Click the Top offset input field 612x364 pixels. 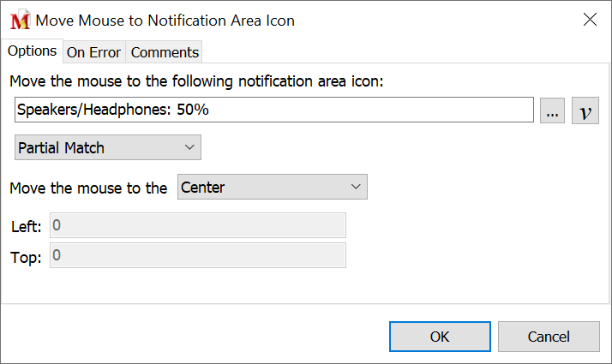[198, 255]
